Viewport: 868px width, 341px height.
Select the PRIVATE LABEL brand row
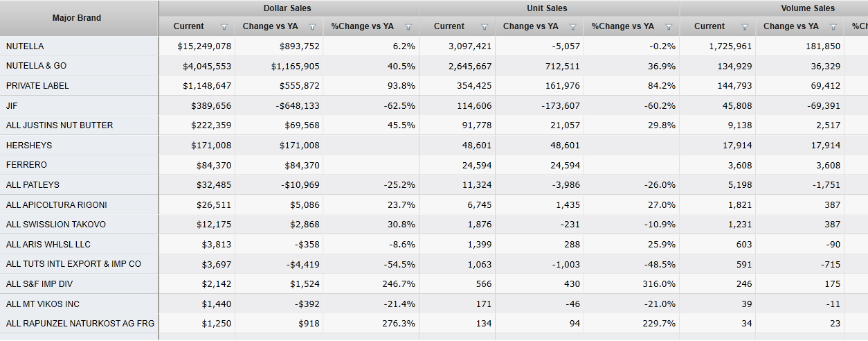[x=37, y=86]
